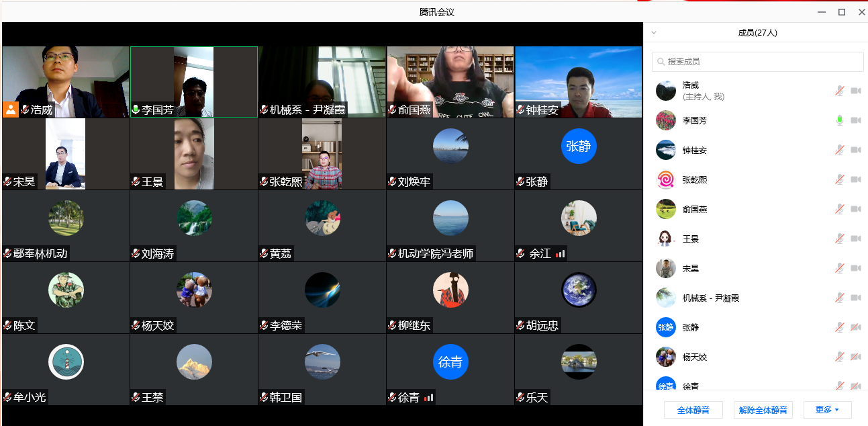Toggle 张静's disabled camera in member list

point(856,327)
